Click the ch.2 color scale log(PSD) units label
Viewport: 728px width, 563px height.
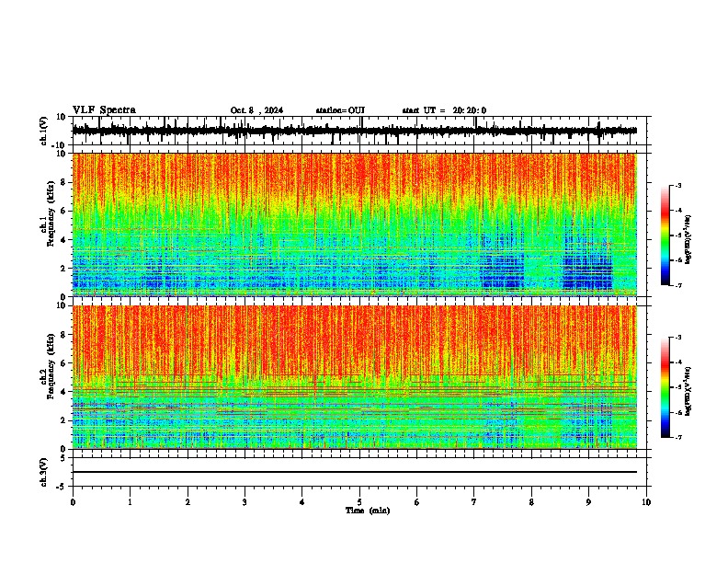688,391
